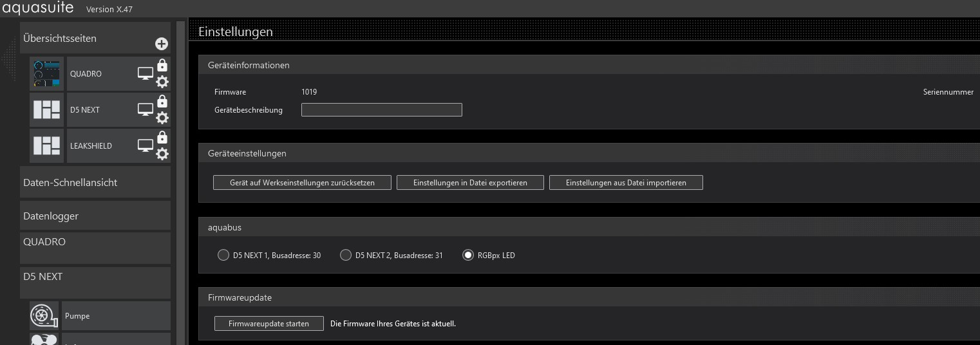
Task: Click the D5 NEXT overview page thumbnail
Action: click(47, 109)
